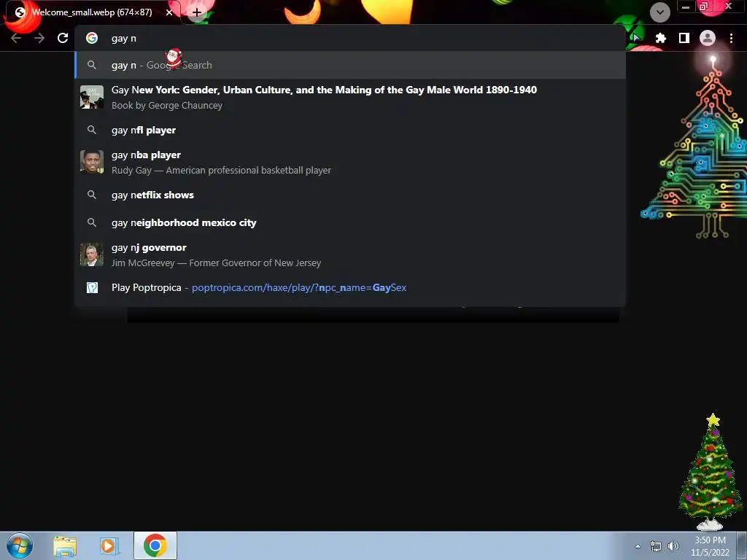Show hidden system tray icons
This screenshot has height=560, width=747.
click(638, 546)
